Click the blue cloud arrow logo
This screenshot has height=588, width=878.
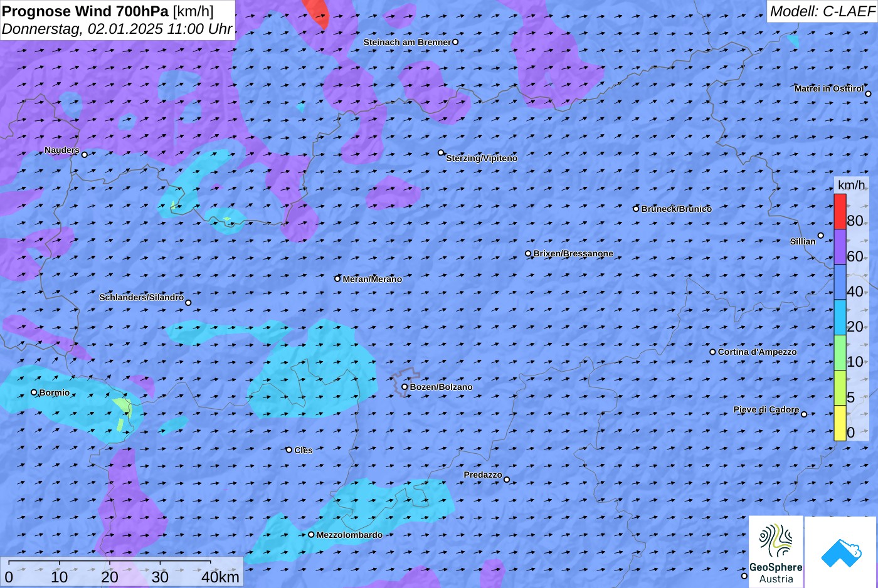click(x=841, y=552)
